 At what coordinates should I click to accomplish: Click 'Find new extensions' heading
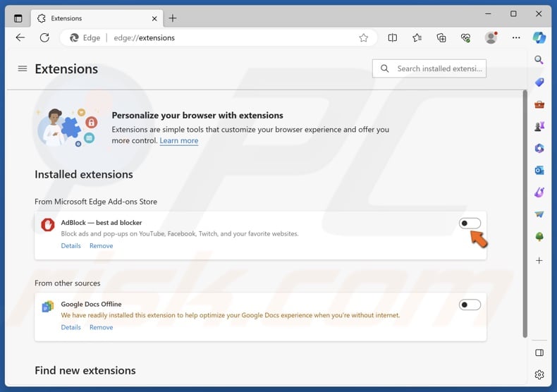point(85,370)
